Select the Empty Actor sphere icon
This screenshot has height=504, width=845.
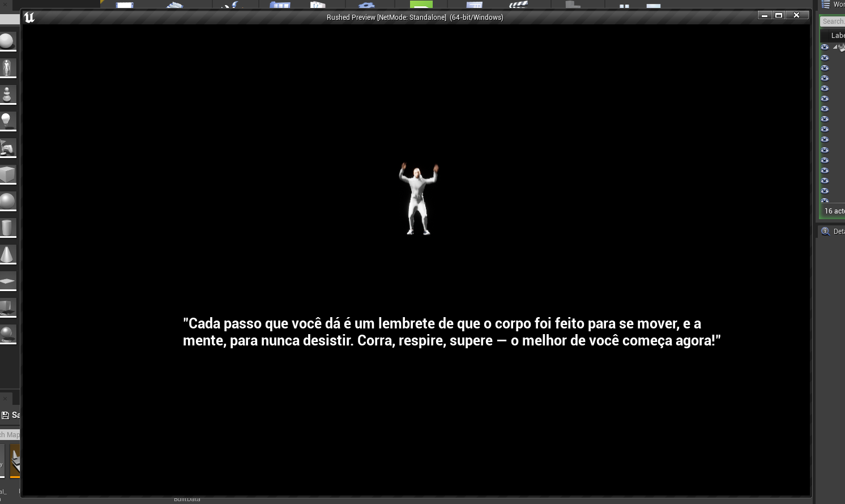tap(7, 41)
